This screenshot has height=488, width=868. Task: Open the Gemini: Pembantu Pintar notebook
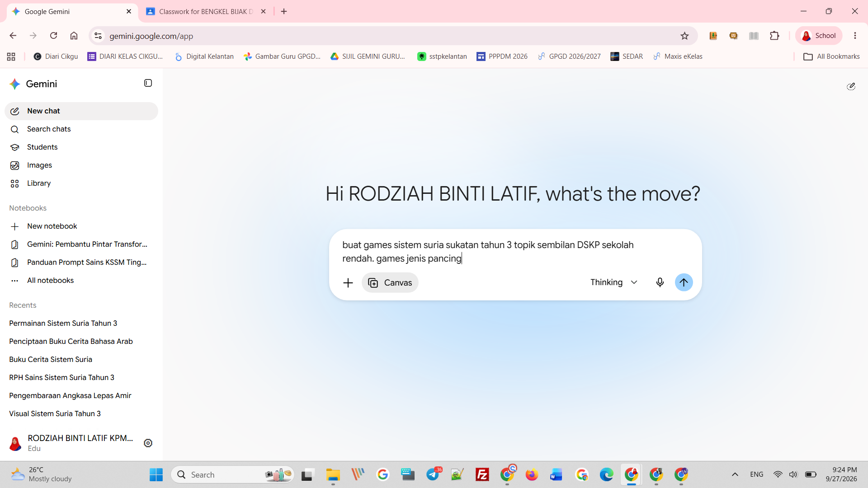81,244
